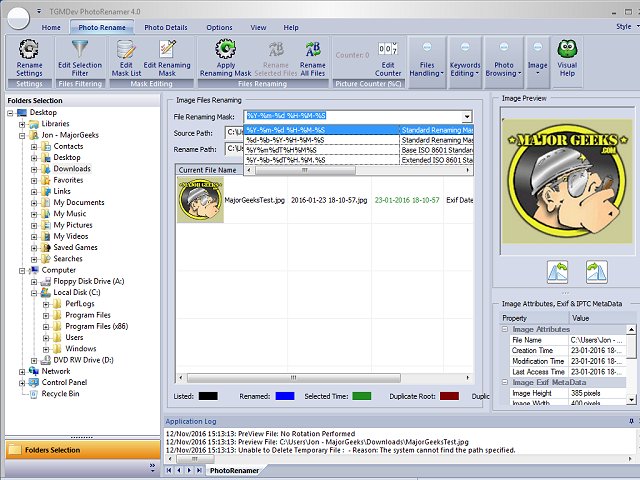This screenshot has width=640, height=480.
Task: Click the Listed black color swatch
Action: coord(208,396)
